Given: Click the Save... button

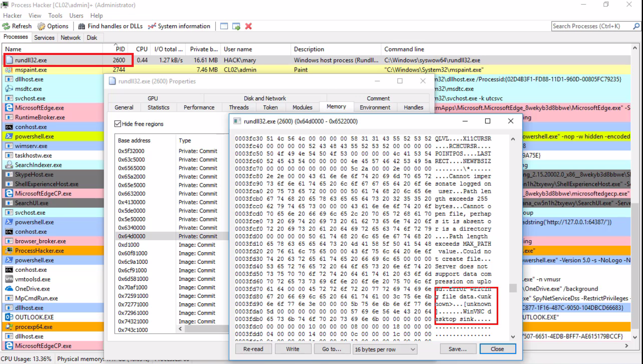Looking at the screenshot, I should [x=458, y=349].
